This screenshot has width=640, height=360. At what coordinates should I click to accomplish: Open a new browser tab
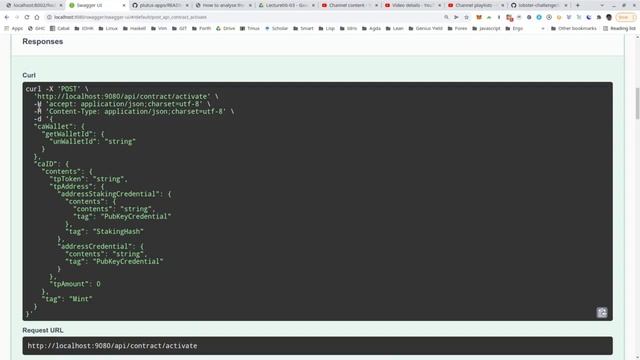tap(578, 5)
